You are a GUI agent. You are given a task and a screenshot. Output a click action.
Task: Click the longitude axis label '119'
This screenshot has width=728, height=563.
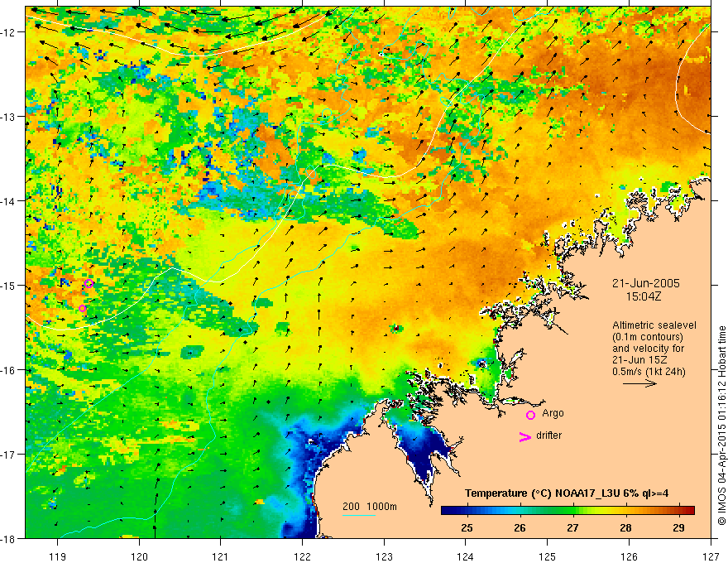58,556
